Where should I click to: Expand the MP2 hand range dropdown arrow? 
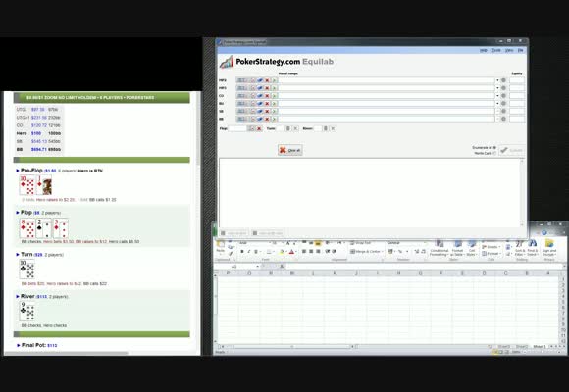(x=497, y=80)
